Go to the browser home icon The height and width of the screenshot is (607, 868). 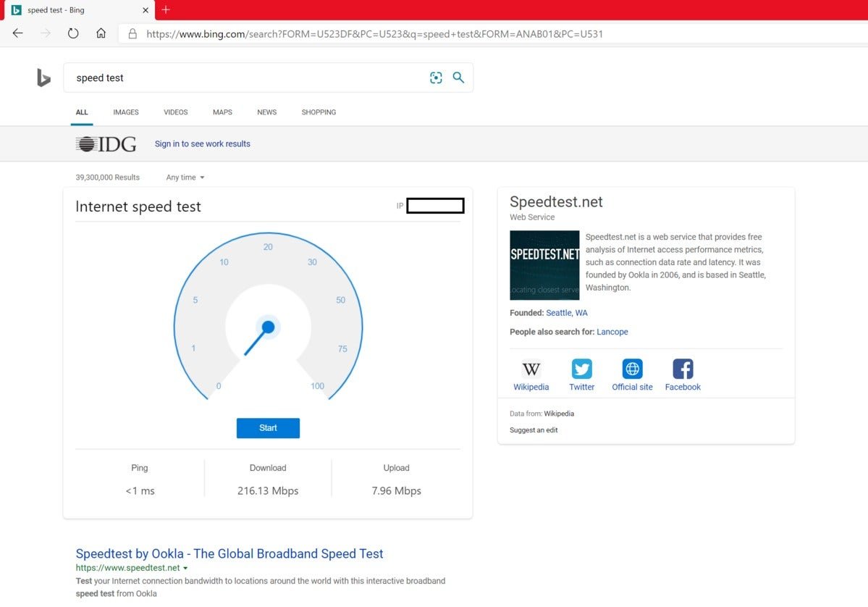(101, 33)
